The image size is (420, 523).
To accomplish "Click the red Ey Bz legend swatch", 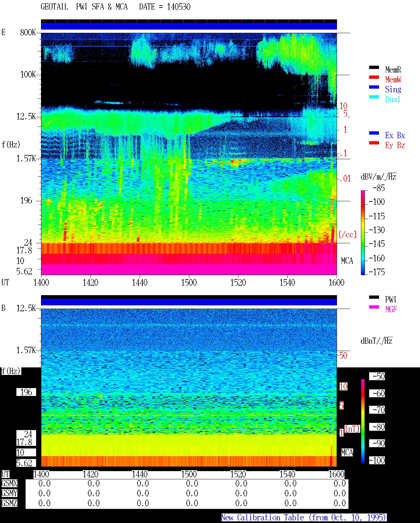I will click(x=374, y=143).
